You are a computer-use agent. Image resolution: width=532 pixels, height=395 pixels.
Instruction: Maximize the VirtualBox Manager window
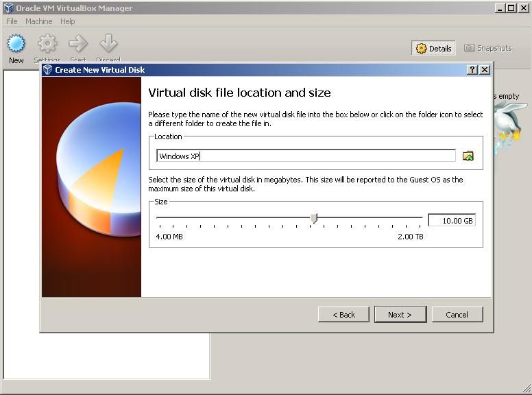point(511,8)
